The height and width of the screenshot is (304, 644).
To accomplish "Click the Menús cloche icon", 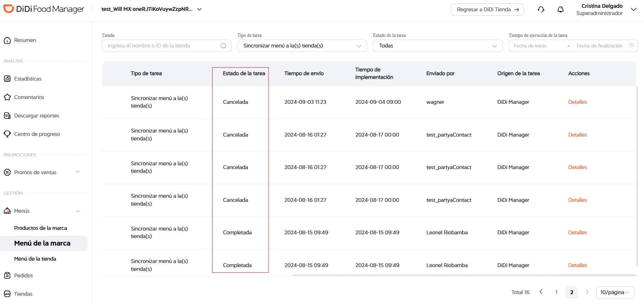I will [7, 211].
